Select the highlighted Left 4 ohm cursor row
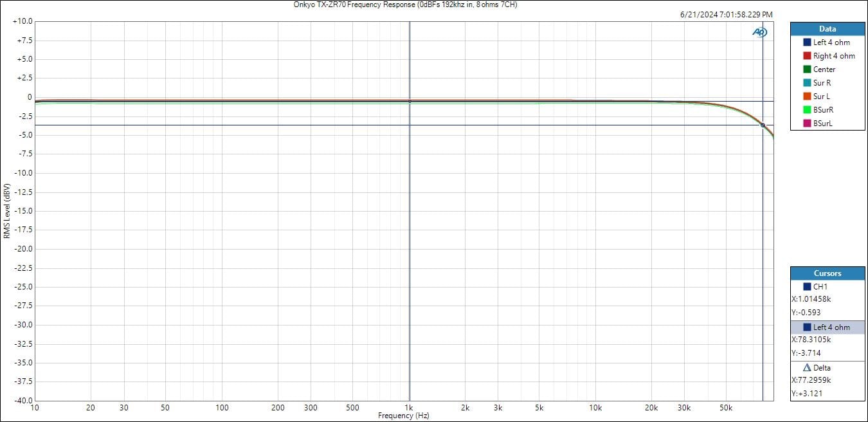 coord(827,327)
